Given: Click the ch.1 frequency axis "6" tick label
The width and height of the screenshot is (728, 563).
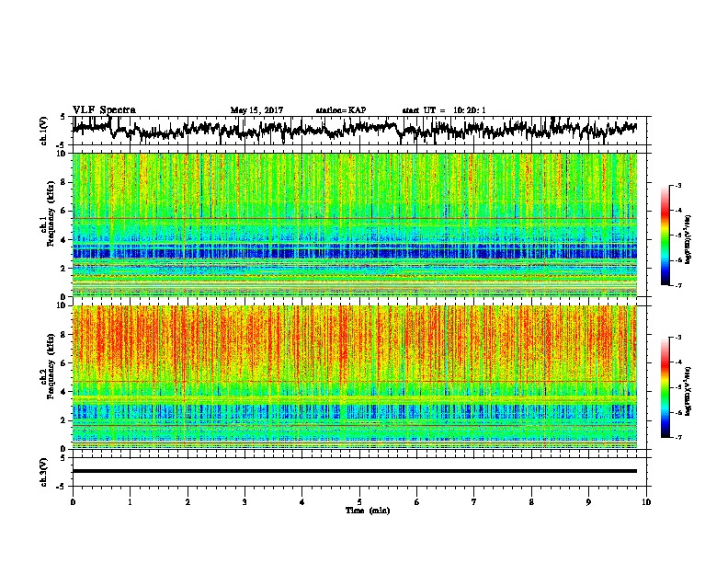Looking at the screenshot, I should tap(64, 212).
